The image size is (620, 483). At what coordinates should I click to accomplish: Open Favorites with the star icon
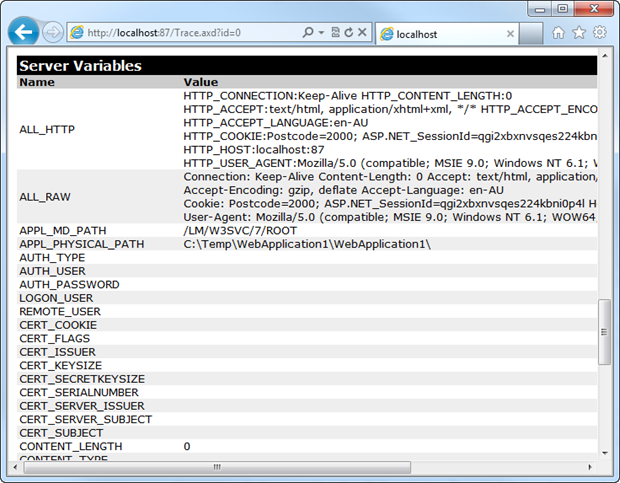[579, 32]
